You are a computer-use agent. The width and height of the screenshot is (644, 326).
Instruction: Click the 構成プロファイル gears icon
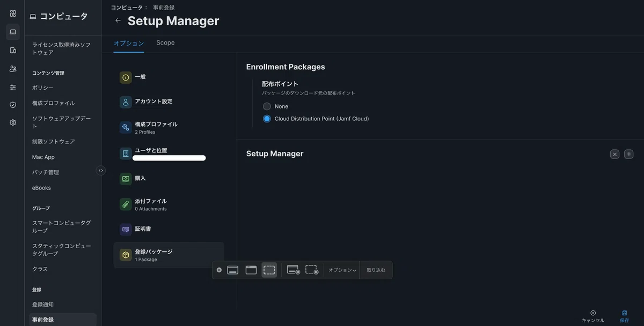[126, 127]
